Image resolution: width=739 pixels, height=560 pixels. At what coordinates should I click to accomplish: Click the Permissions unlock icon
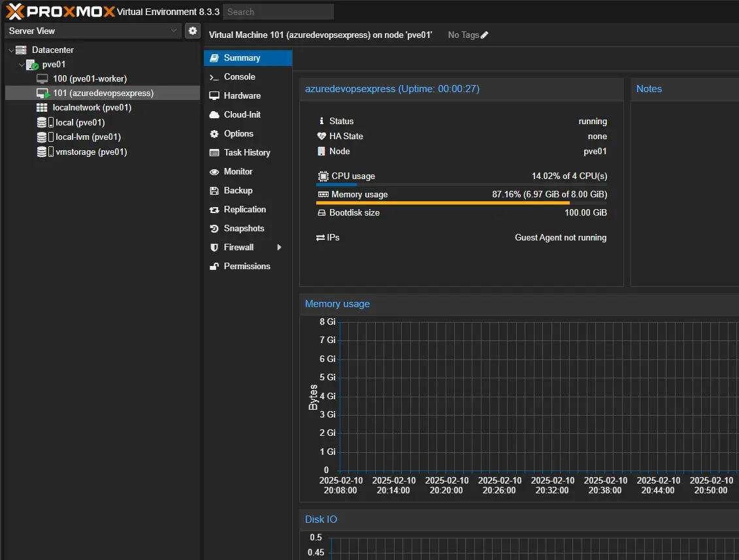(x=214, y=267)
